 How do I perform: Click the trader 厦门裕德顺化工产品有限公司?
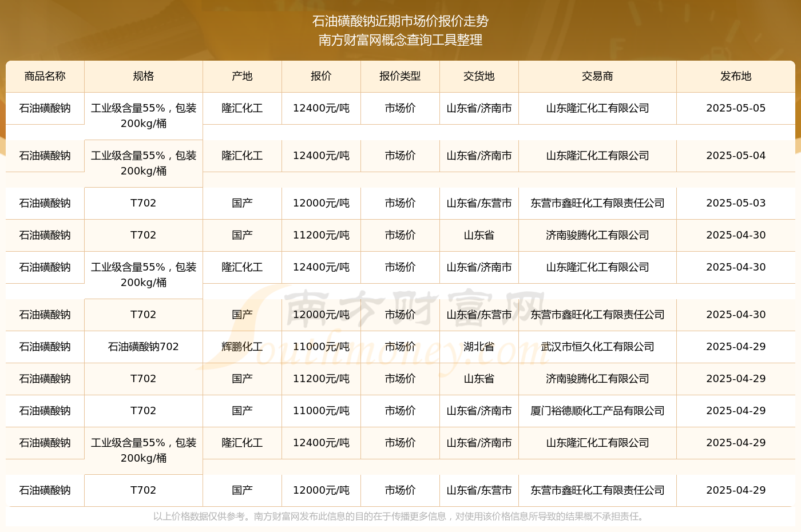pyautogui.click(x=597, y=411)
